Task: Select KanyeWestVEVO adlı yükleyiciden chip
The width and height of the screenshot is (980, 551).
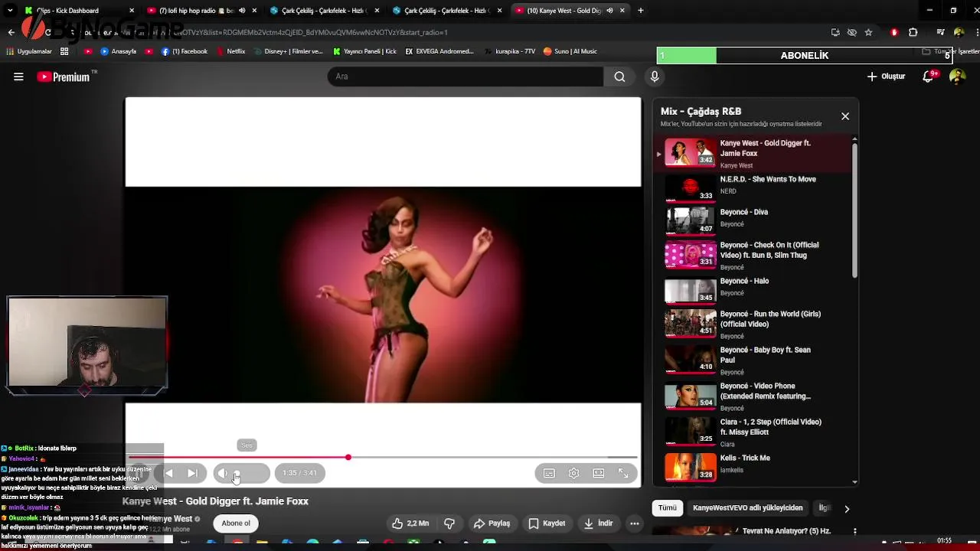Action: tap(748, 507)
